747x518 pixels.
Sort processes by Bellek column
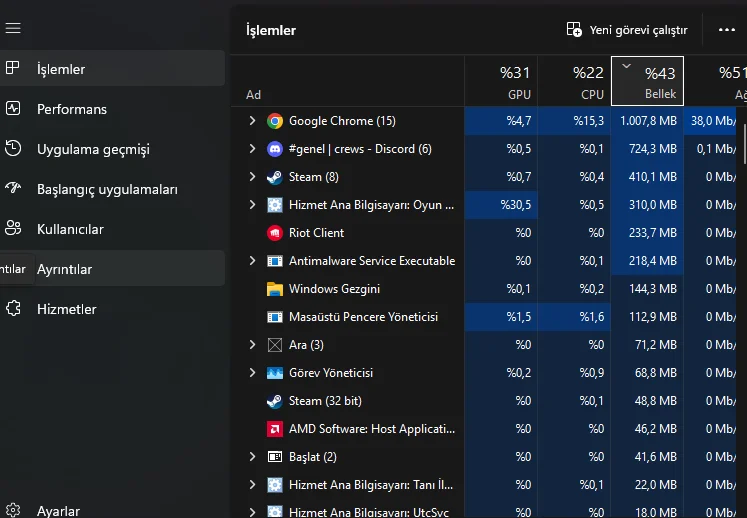[x=648, y=82]
